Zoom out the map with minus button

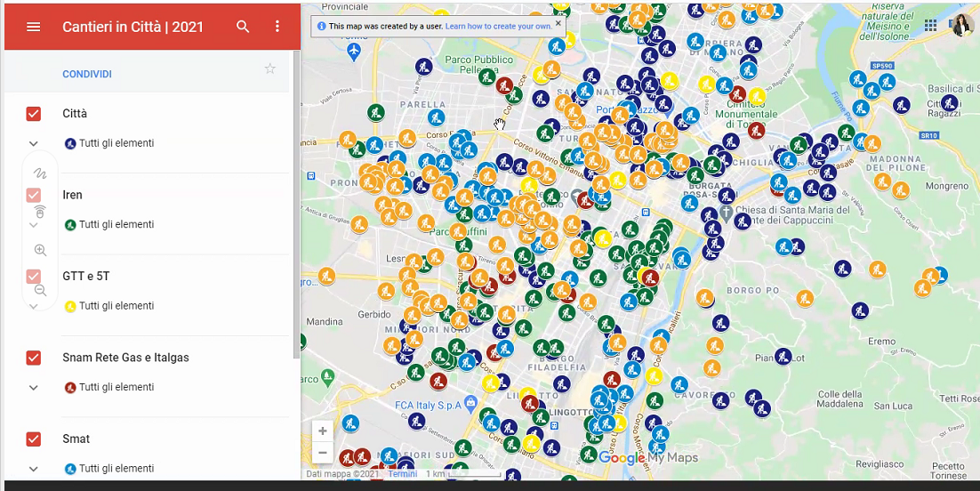coord(322,453)
